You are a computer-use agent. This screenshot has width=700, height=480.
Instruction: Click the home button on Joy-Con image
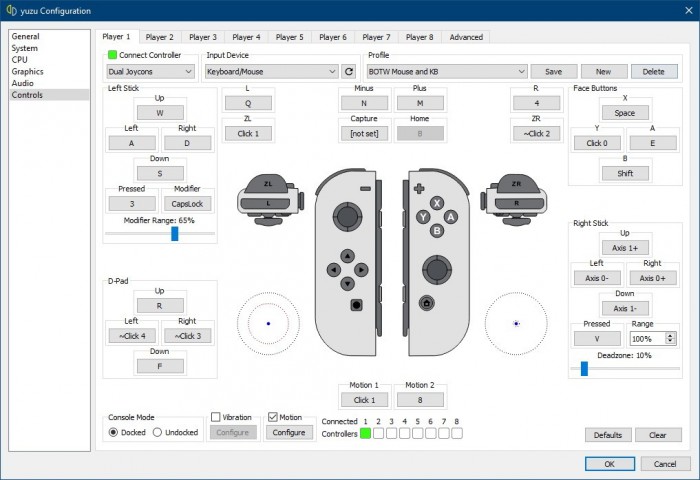tap(426, 303)
